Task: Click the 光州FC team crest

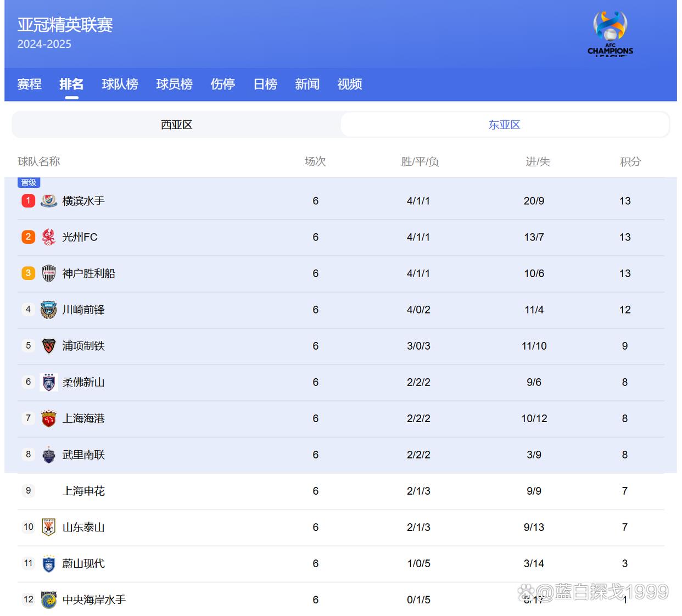Action: point(49,237)
